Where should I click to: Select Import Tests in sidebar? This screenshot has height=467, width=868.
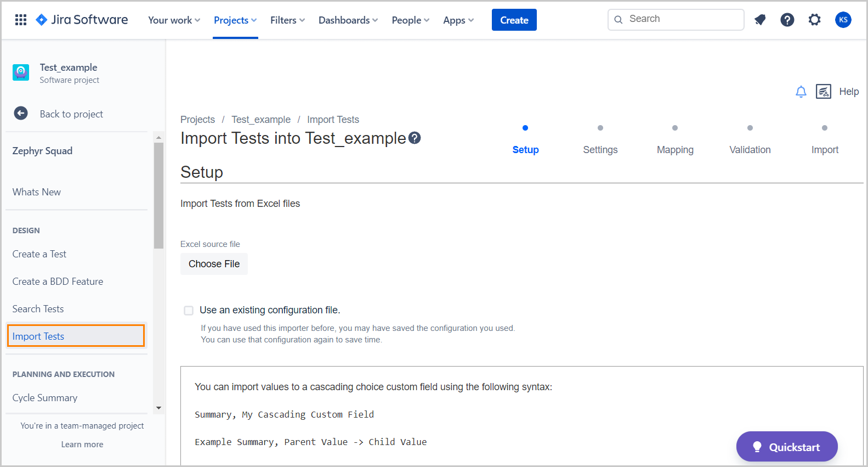click(x=76, y=336)
